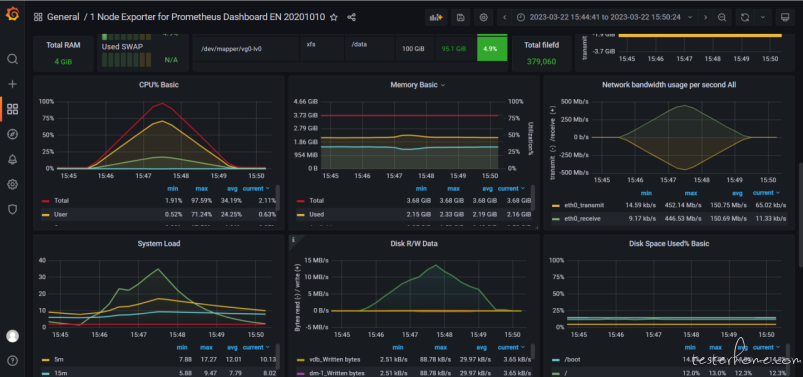Click the General folder breadcrumb link
This screenshot has width=803, height=377.
point(63,17)
